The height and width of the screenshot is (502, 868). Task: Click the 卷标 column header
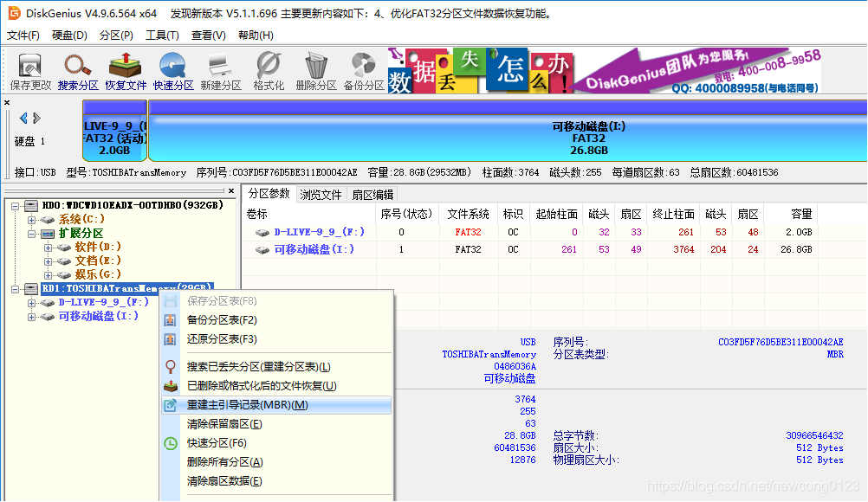pyautogui.click(x=310, y=214)
